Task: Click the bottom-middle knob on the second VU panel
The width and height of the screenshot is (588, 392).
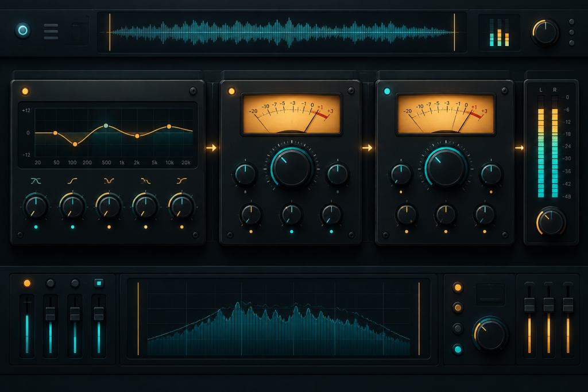Action: click(446, 214)
